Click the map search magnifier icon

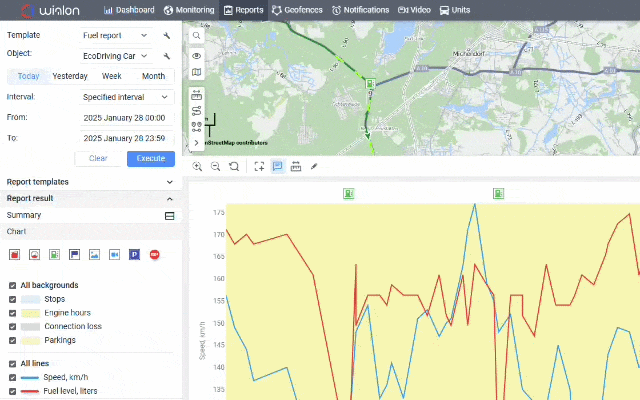point(196,36)
